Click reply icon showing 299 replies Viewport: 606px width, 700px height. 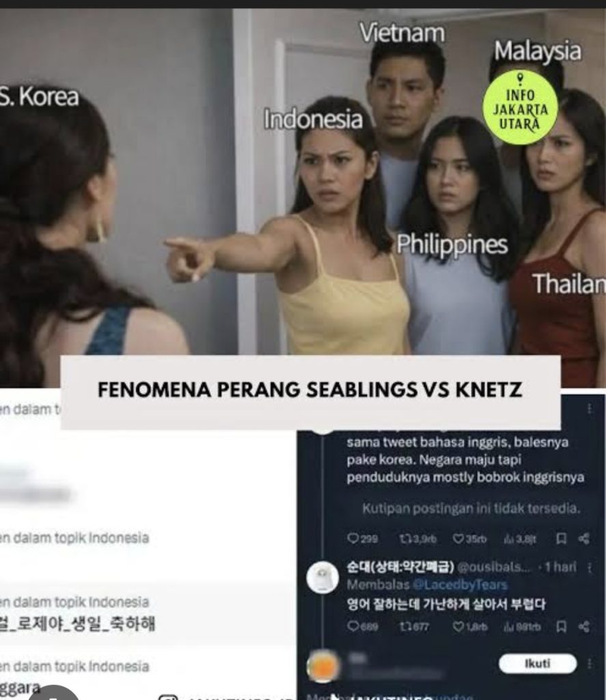(362, 539)
